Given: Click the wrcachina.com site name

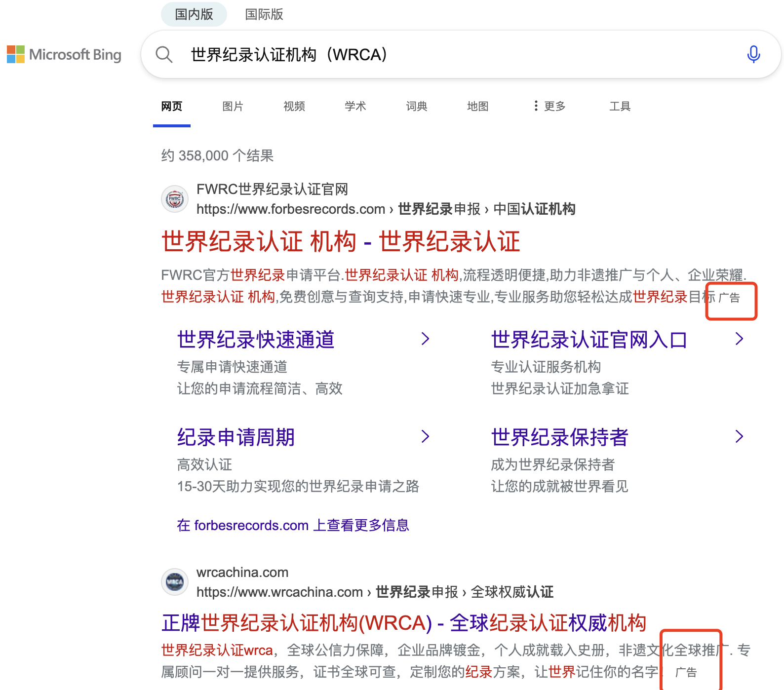Looking at the screenshot, I should point(242,572).
